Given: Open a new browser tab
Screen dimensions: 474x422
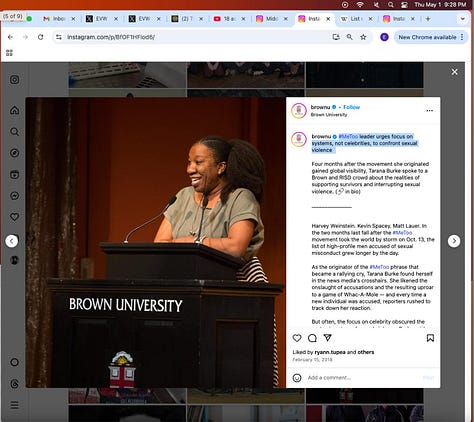Looking at the screenshot, I should click(428, 19).
